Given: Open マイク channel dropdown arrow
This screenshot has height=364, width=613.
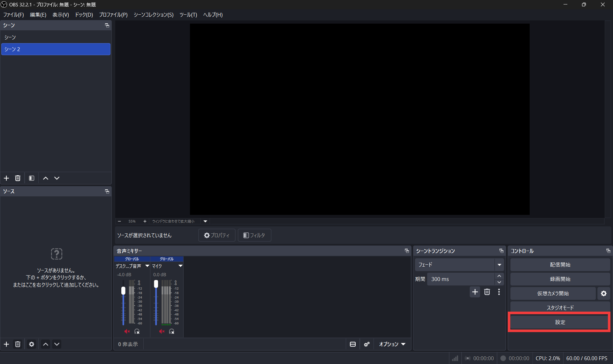Looking at the screenshot, I should (x=180, y=266).
